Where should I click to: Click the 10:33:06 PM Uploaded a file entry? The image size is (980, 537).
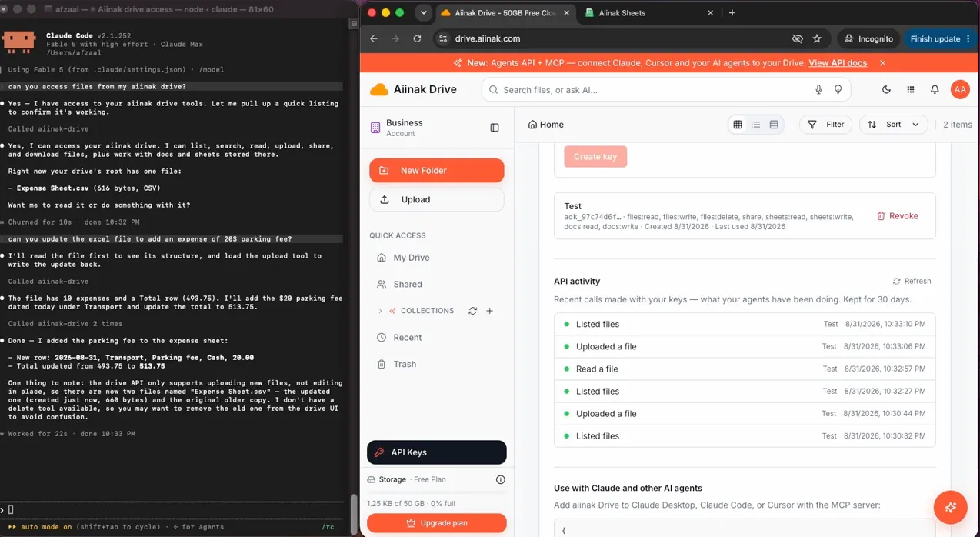point(745,347)
